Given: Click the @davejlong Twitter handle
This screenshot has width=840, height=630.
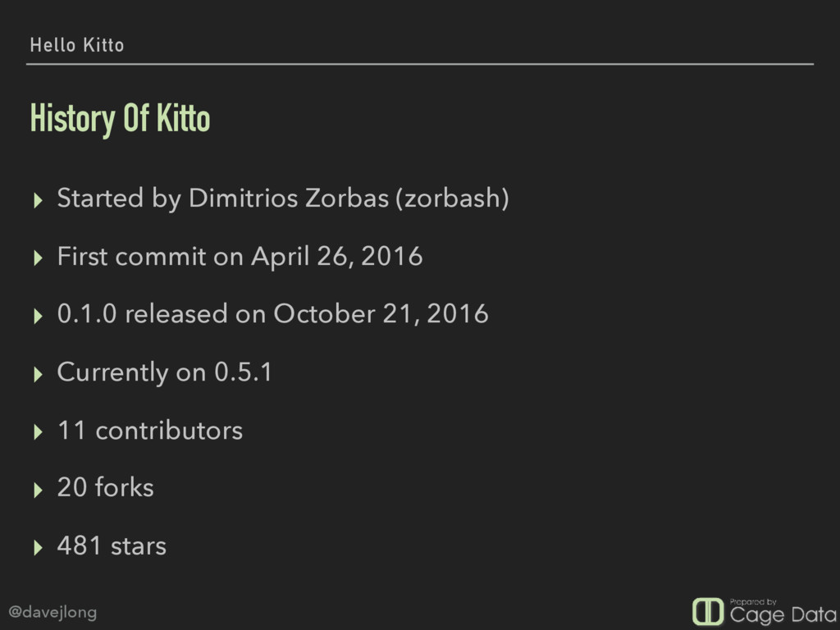Looking at the screenshot, I should click(52, 612).
